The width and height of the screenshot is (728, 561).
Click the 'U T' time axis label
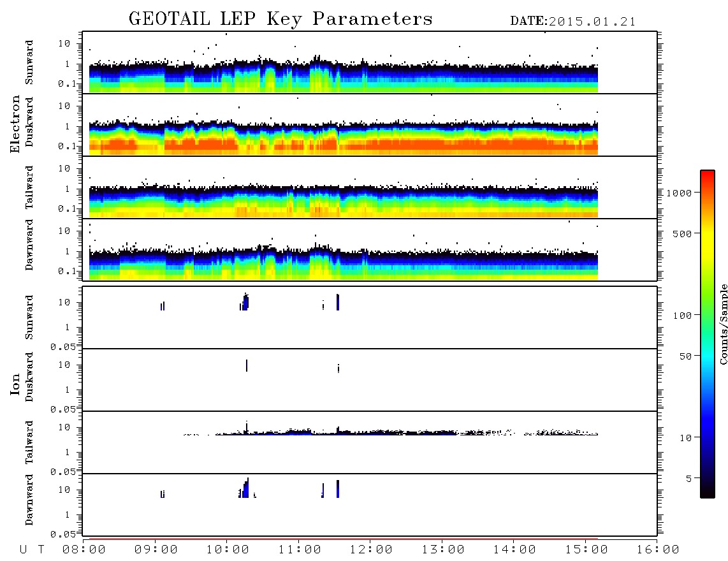(32, 550)
